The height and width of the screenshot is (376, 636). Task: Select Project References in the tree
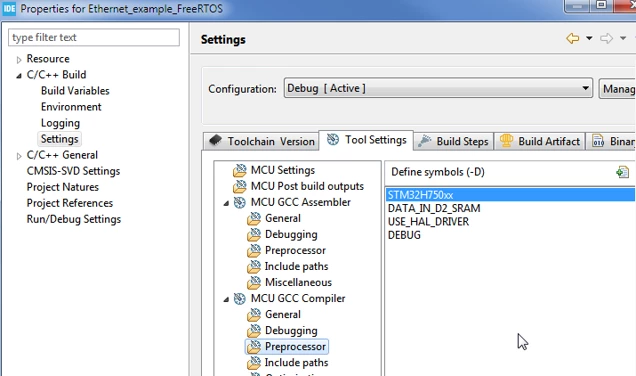tap(69, 203)
